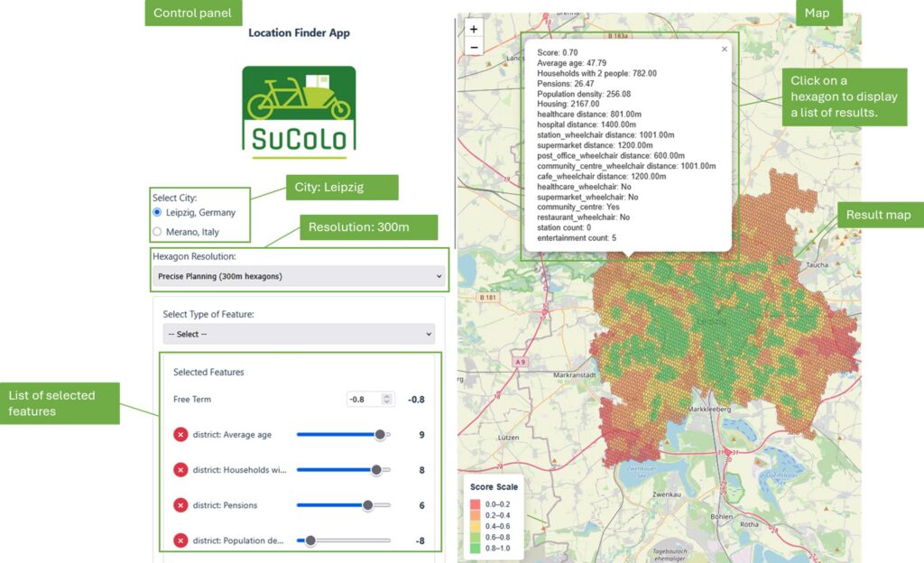Close the hexagon results popup
Viewport: 924px width, 563px height.
(x=724, y=49)
